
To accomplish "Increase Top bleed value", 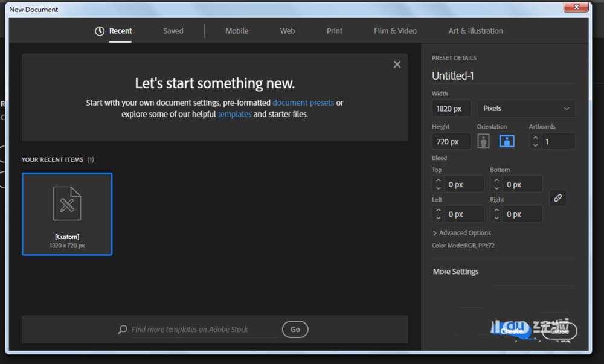I will tap(439, 180).
